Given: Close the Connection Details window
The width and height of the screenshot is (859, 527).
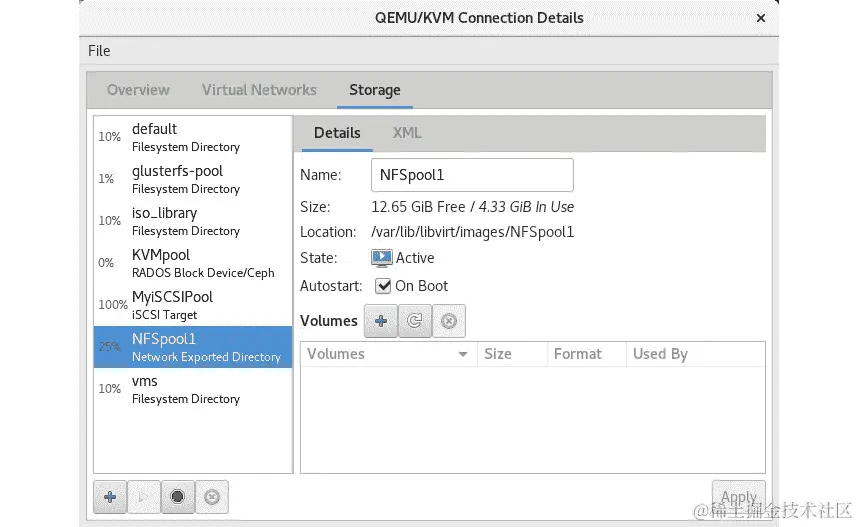Looking at the screenshot, I should (x=760, y=18).
